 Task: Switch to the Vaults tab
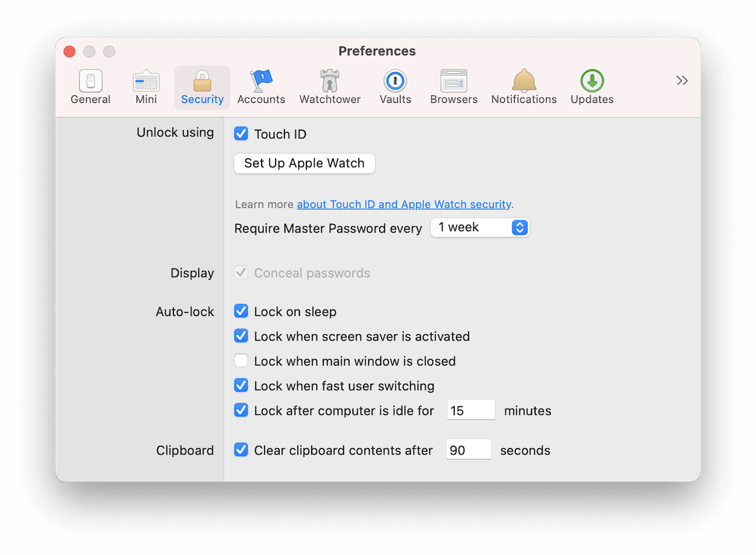[x=395, y=87]
